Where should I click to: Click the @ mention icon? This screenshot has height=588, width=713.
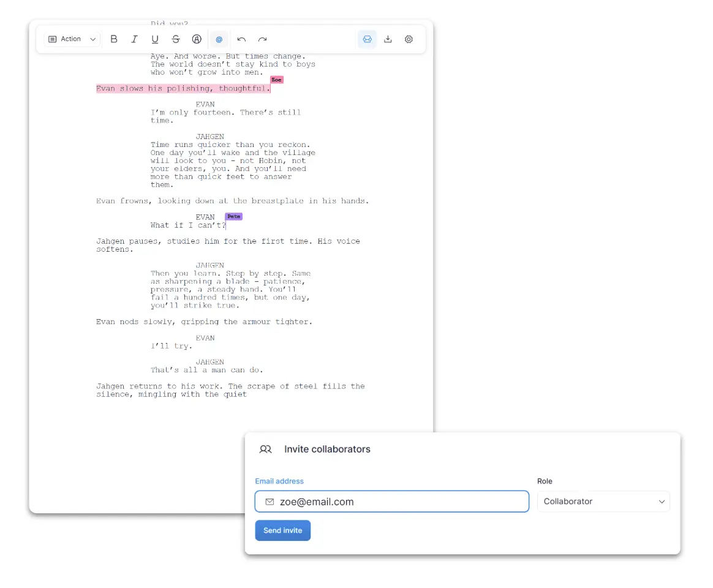219,39
